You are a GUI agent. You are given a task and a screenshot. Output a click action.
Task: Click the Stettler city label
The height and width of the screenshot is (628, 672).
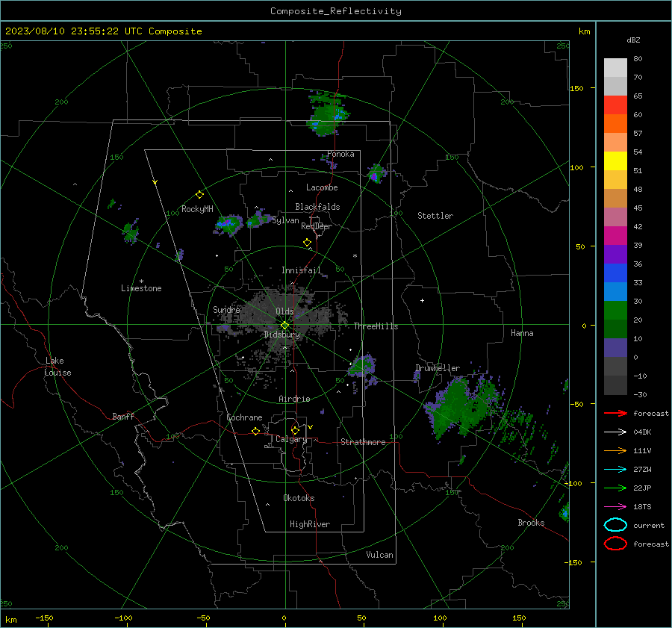(x=435, y=216)
